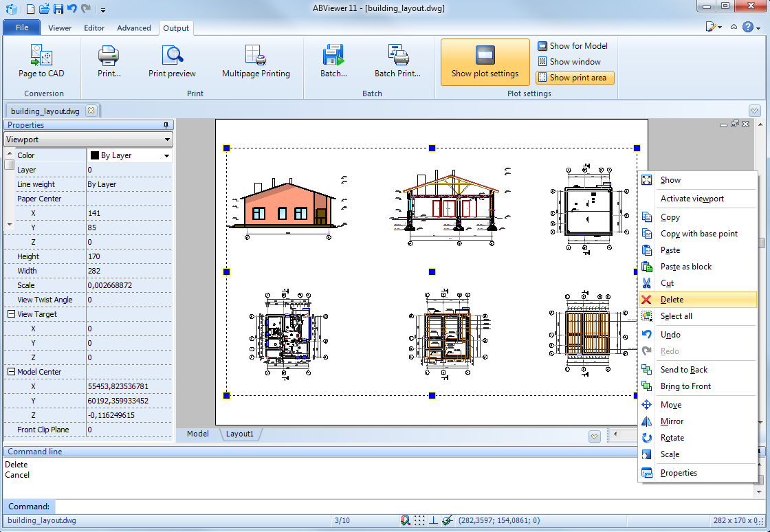
Task: Open the File menu
Action: tap(21, 27)
